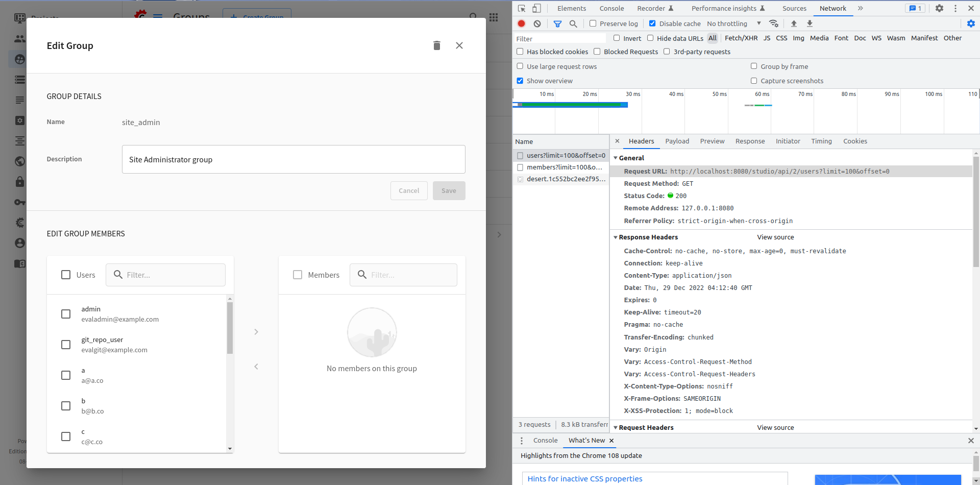
Task: Open the Users section from the sidebar
Action: 19,38
